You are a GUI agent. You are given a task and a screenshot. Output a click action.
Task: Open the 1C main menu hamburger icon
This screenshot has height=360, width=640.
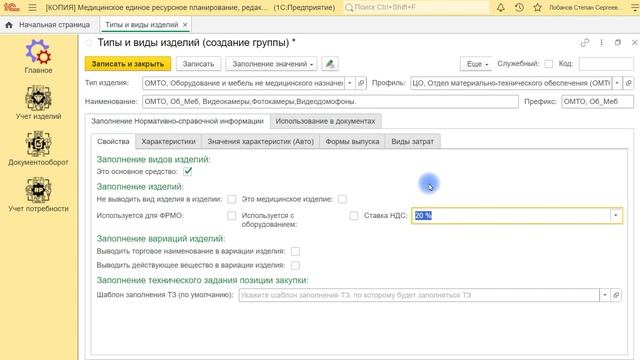(x=32, y=7)
